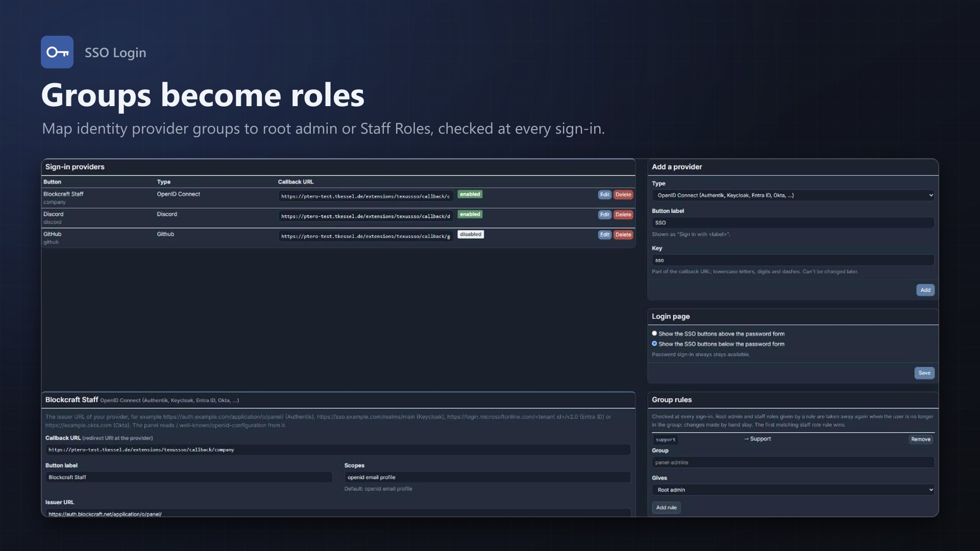Click the Group rules heading
Screen dimensions: 980x551
click(672, 400)
